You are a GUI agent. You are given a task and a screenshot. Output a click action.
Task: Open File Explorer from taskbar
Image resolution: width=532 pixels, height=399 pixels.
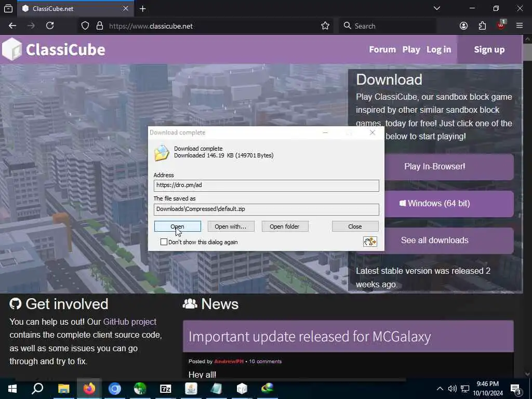click(63, 389)
